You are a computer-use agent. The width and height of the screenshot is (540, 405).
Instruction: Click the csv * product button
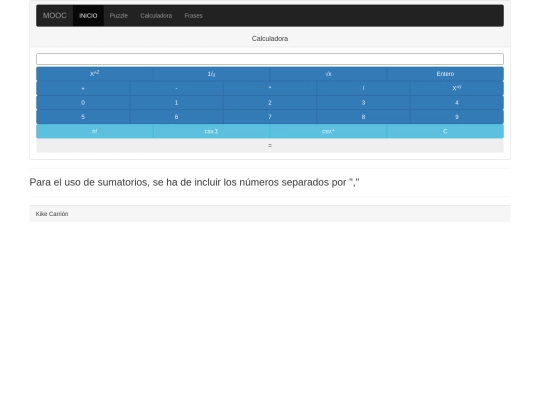328,131
